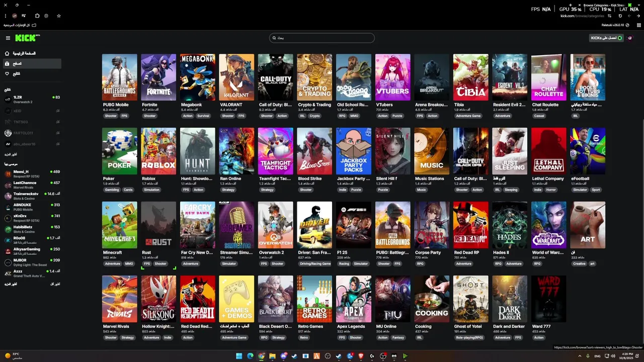Open the Minecraft category cover
The width and height of the screenshot is (644, 362).
click(x=119, y=225)
